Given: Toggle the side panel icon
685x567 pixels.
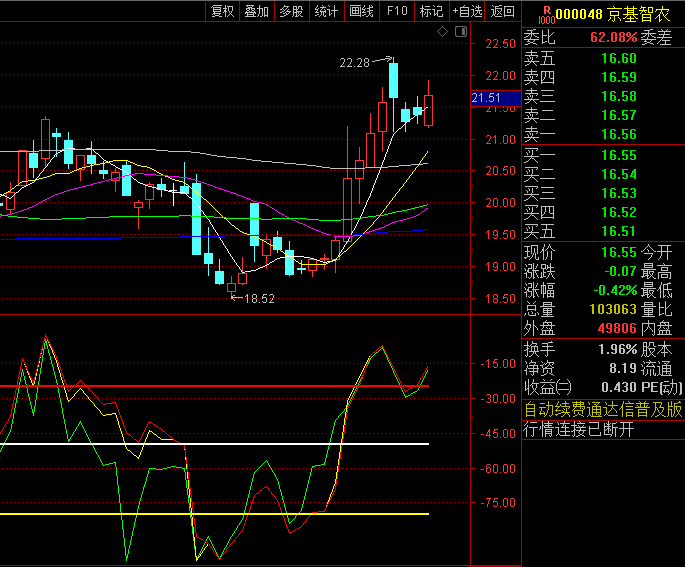Looking at the screenshot, I should pos(461,31).
